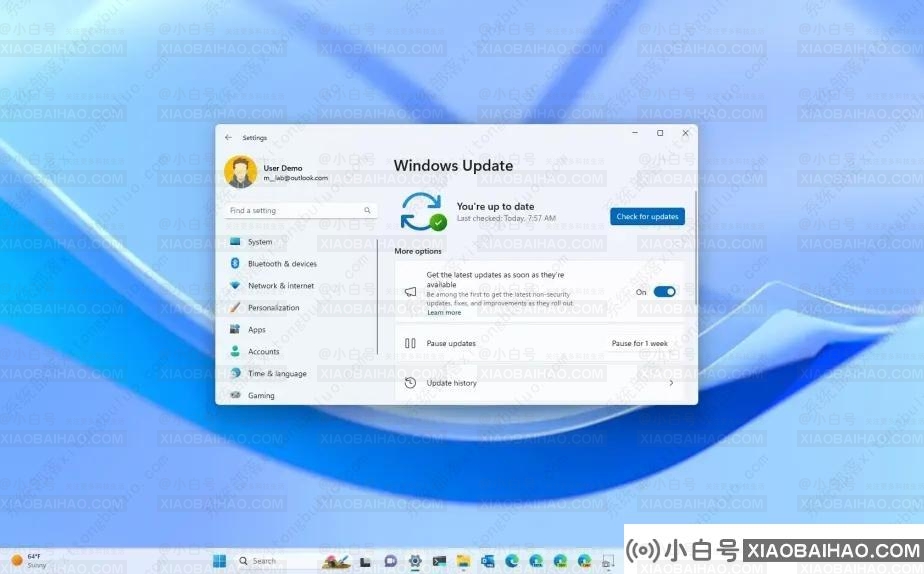Open File Explorer from the taskbar
The height and width of the screenshot is (574, 924).
click(x=463, y=561)
